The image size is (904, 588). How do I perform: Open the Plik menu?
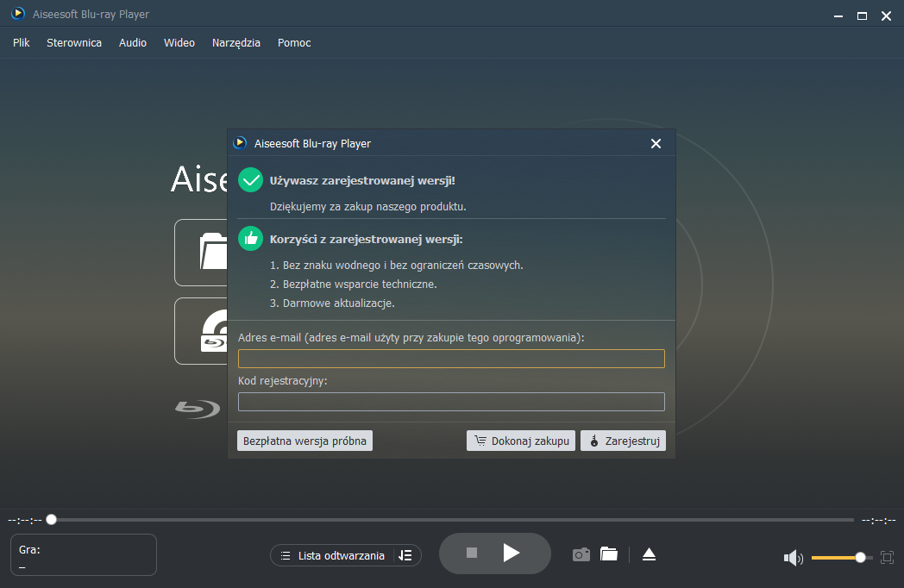(22, 42)
